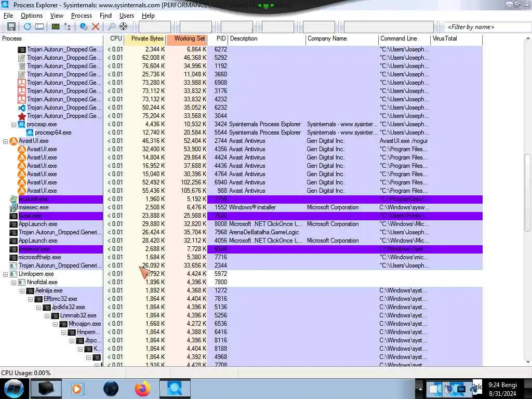The width and height of the screenshot is (532, 399).
Task: Click the microsofthelp.exe process icon
Action: 13,257
